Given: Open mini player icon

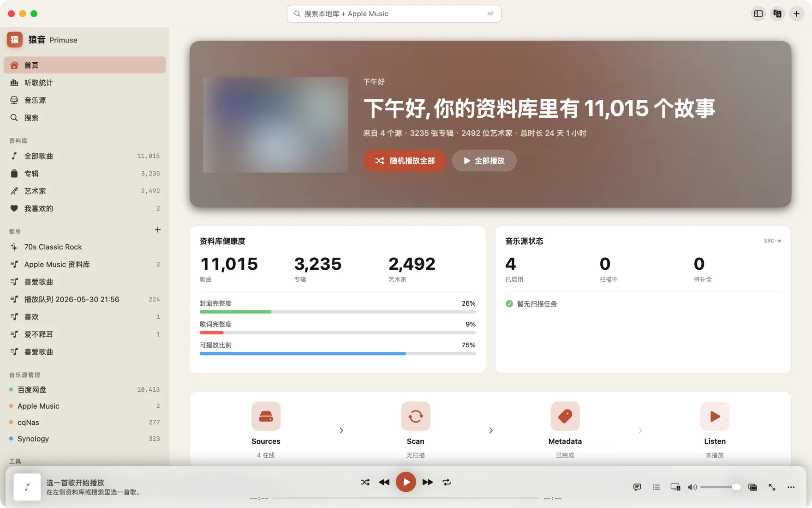Looking at the screenshot, I should point(752,487).
